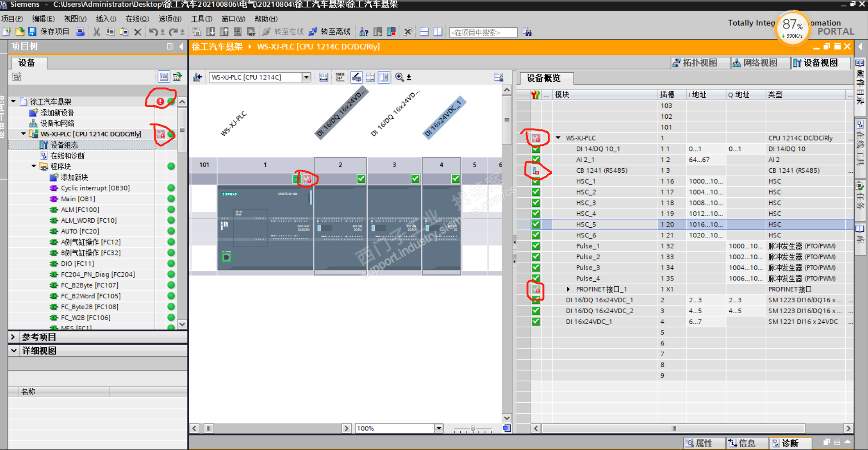
Task: Redo the last undone action
Action: 173,32
